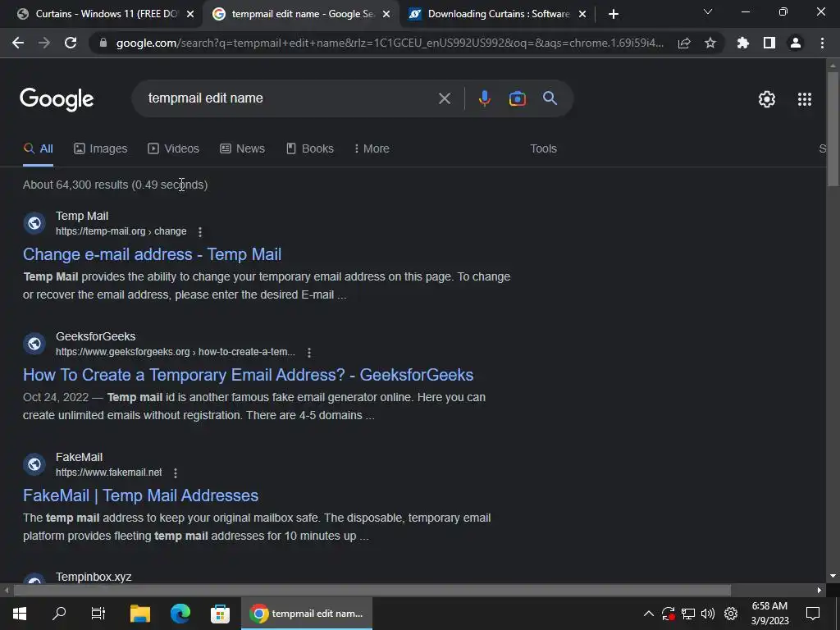Close the Curtains - Windows 11 tab
This screenshot has height=630, width=840.
coord(189,14)
